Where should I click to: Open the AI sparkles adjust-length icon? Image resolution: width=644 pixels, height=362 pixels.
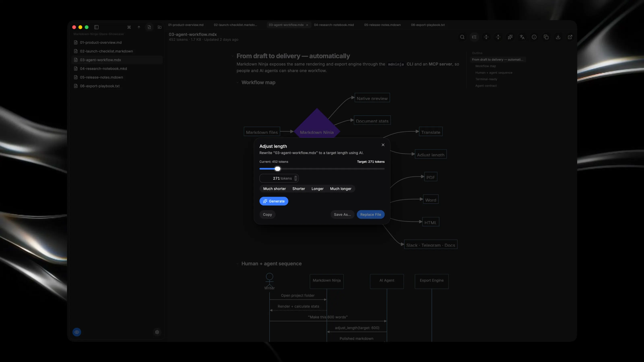510,37
